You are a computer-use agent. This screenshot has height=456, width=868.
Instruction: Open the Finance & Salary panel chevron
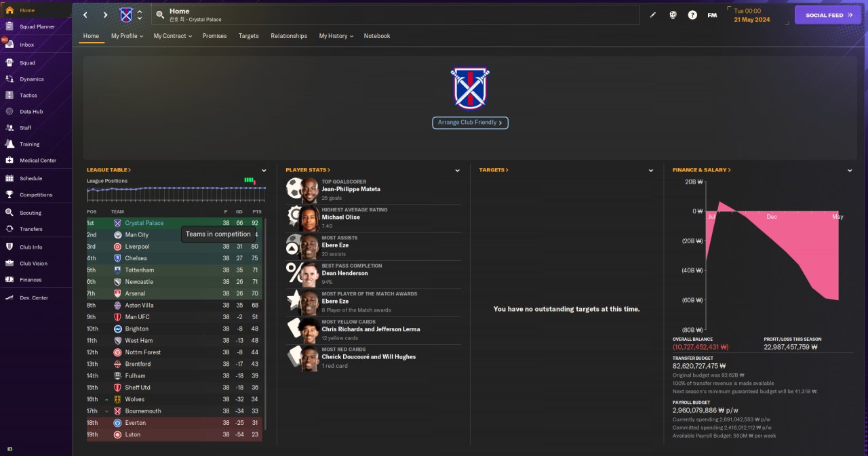850,171
